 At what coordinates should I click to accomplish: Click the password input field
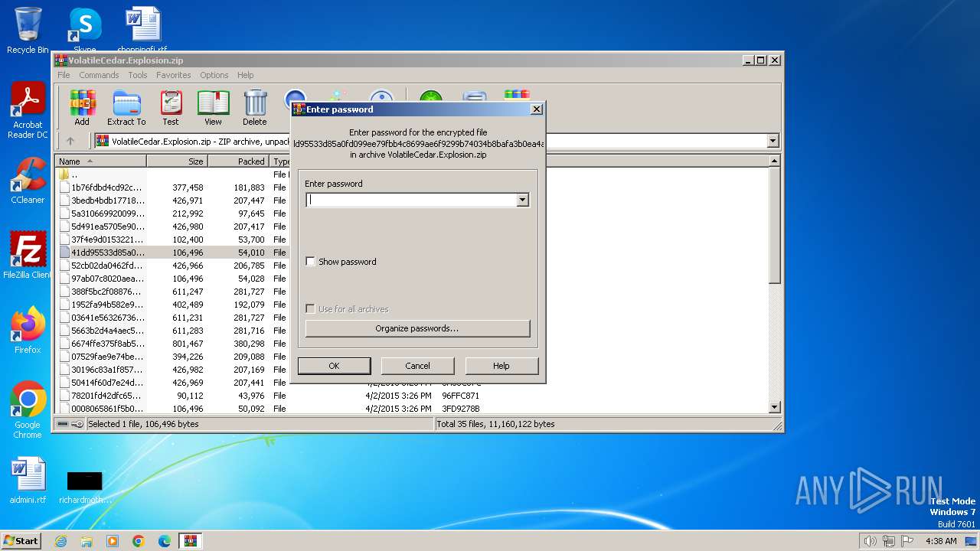point(411,200)
